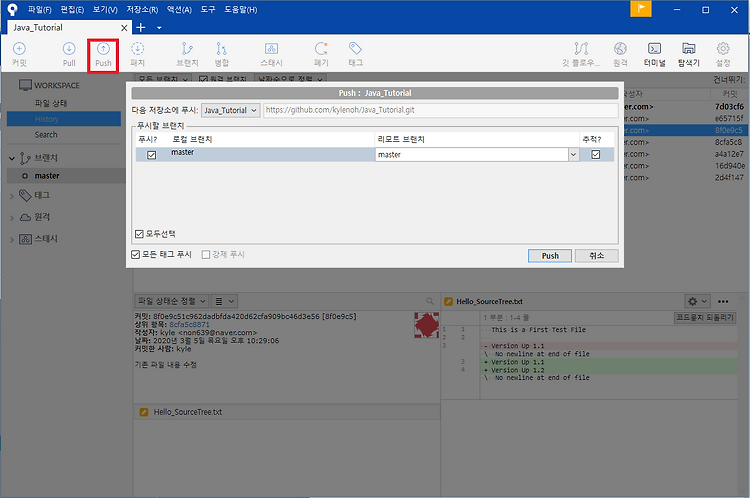Click the Merge (병합) toolbar icon

click(x=221, y=54)
